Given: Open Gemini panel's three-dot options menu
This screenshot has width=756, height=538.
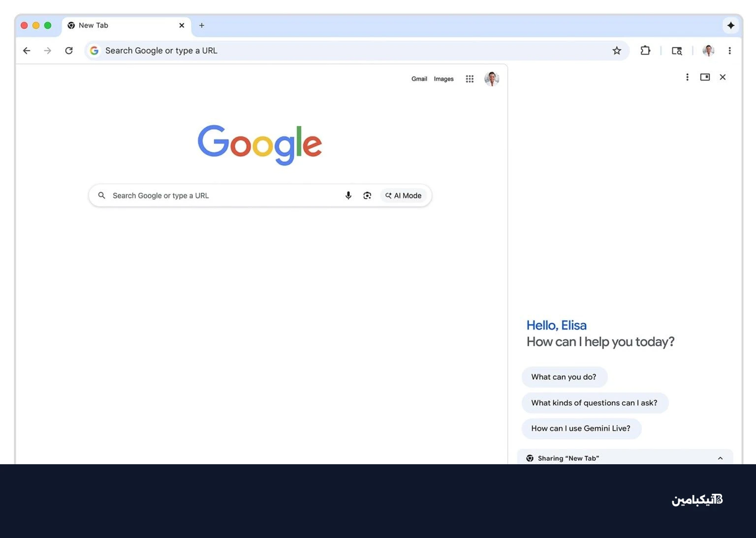Looking at the screenshot, I should [x=687, y=77].
